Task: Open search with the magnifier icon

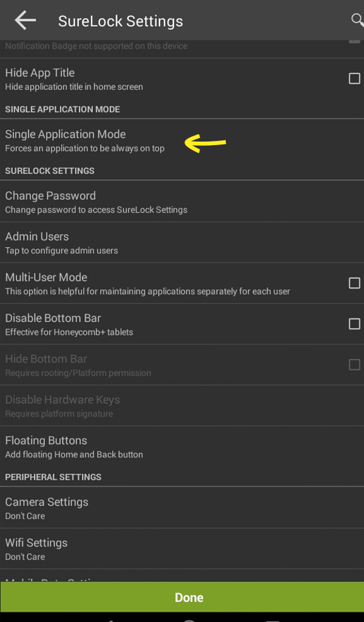Action: (x=357, y=19)
